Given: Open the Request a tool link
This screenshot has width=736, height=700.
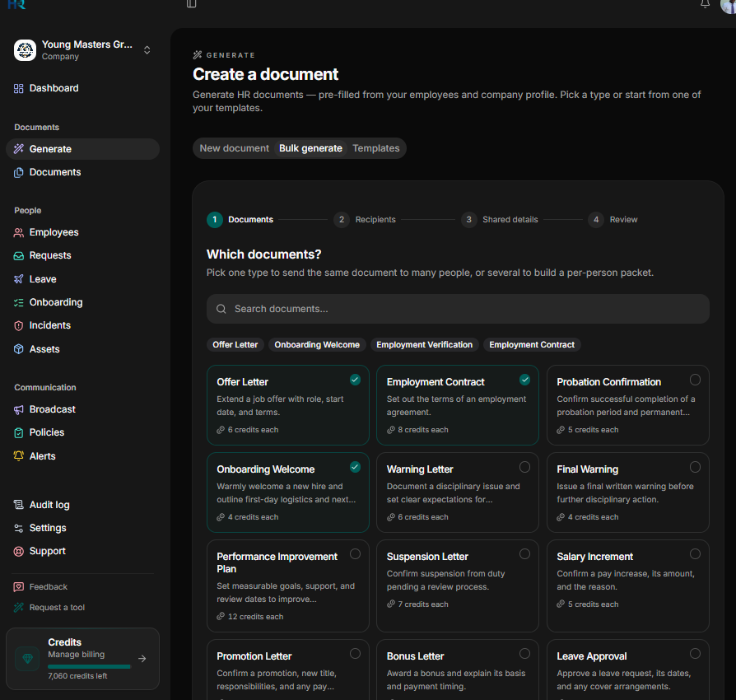Looking at the screenshot, I should (57, 608).
